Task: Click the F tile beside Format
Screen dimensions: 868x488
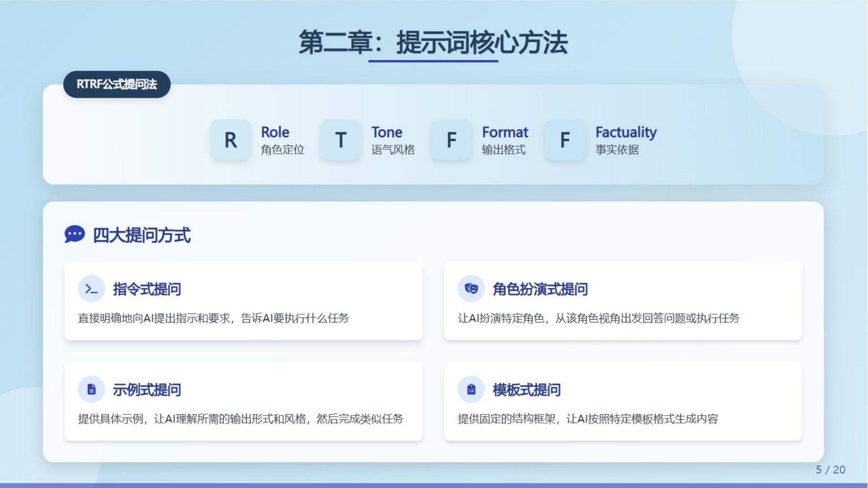Action: [x=451, y=140]
